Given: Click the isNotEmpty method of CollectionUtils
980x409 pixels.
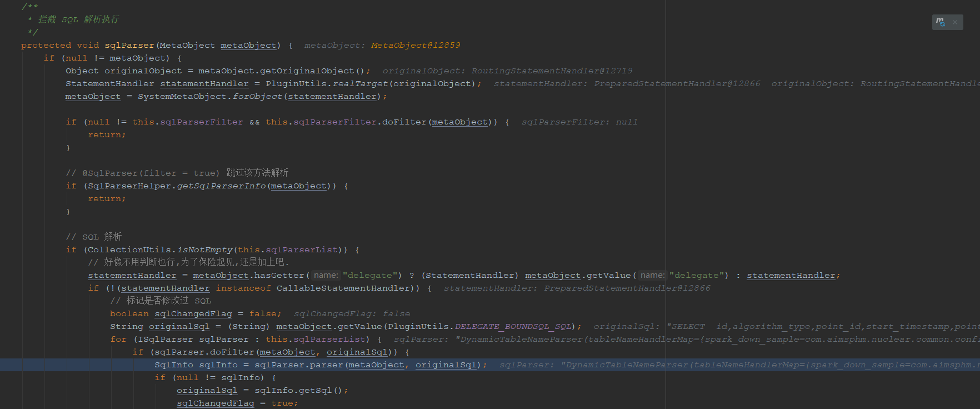Looking at the screenshot, I should [x=205, y=250].
